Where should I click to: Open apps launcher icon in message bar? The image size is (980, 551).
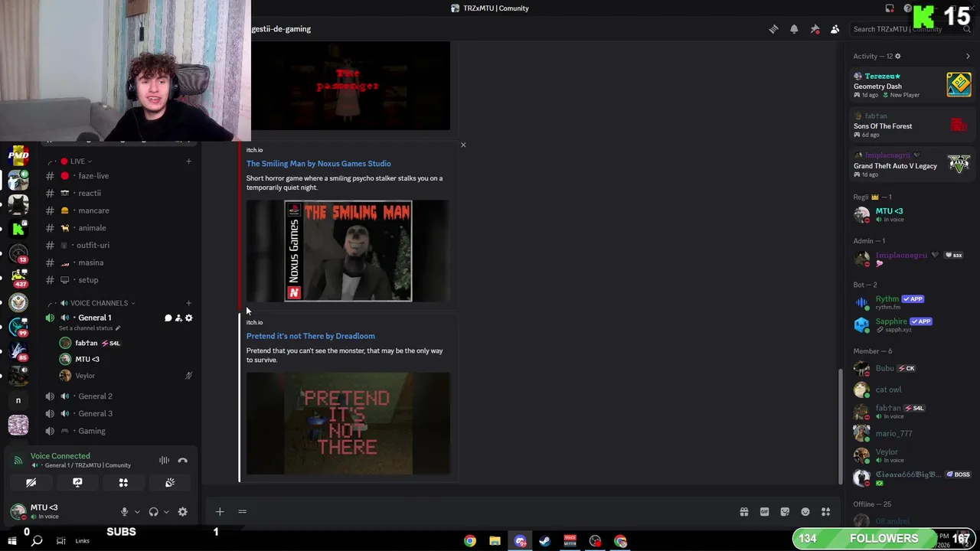click(x=825, y=512)
